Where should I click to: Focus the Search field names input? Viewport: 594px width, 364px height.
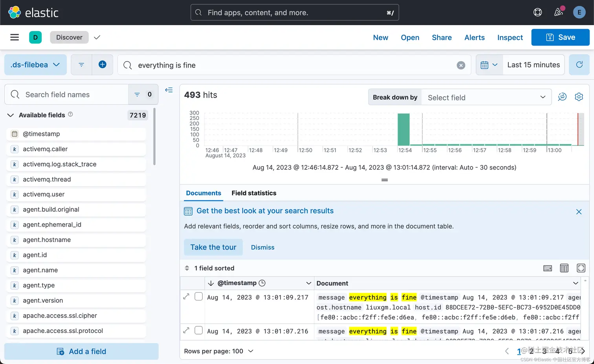(67, 94)
